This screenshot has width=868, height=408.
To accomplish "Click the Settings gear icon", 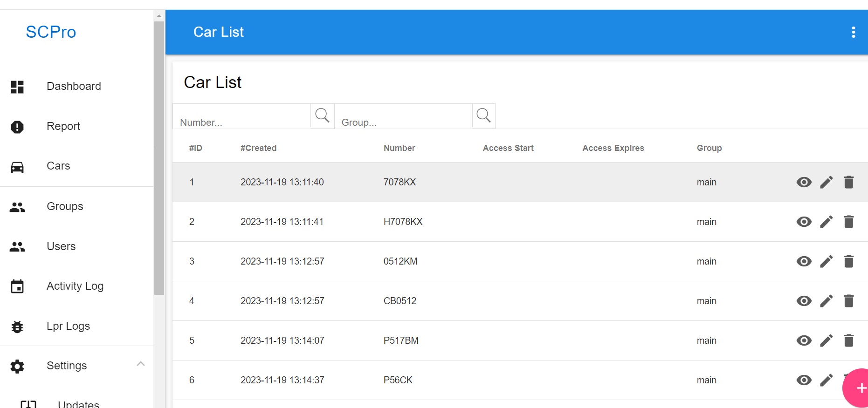I will point(17,366).
